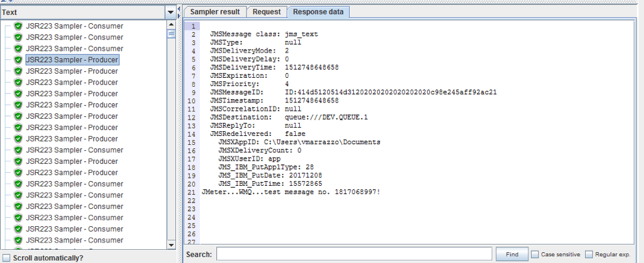Enable the Case sensitive checkbox

tap(534, 254)
